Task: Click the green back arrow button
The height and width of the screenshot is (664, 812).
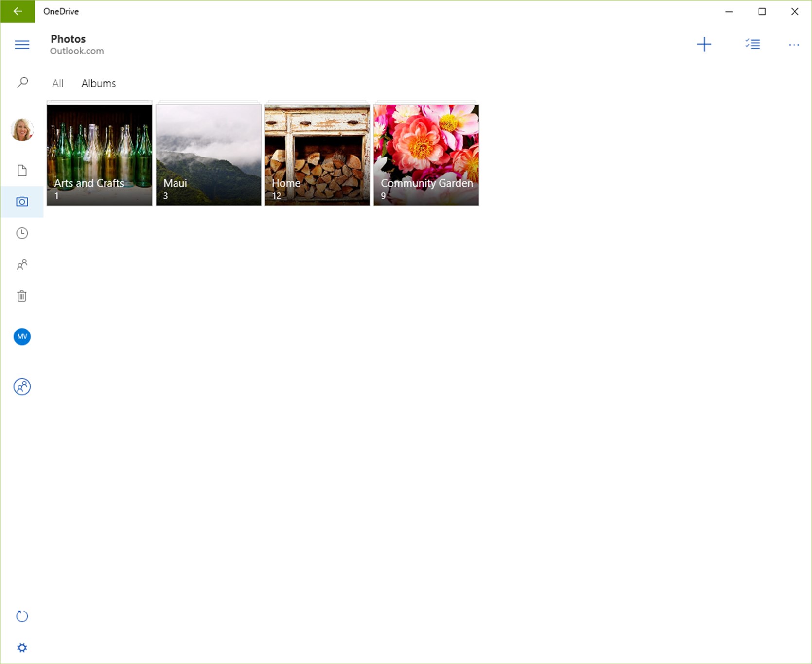Action: (x=18, y=11)
